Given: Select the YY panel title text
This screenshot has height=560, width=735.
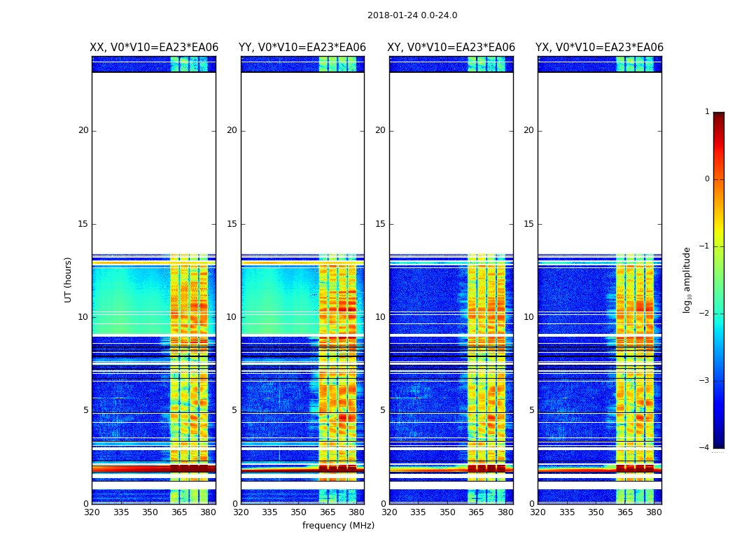Looking at the screenshot, I should 302,48.
